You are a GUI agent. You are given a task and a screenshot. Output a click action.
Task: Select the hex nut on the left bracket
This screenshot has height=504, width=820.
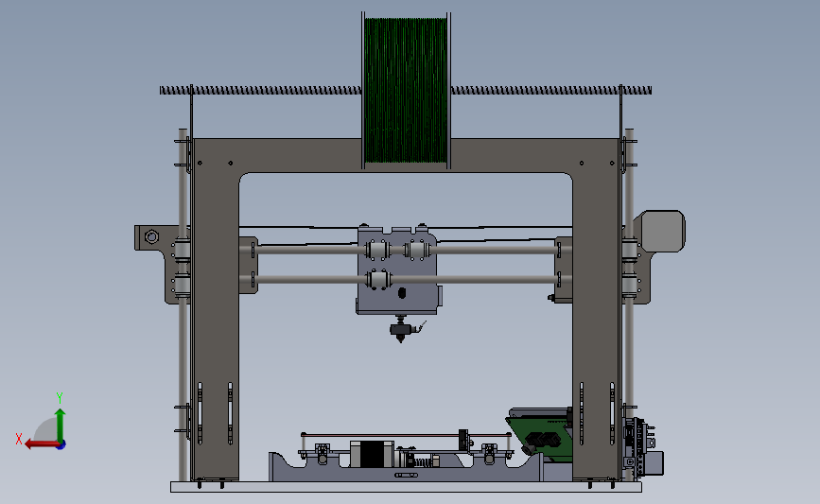[151, 236]
